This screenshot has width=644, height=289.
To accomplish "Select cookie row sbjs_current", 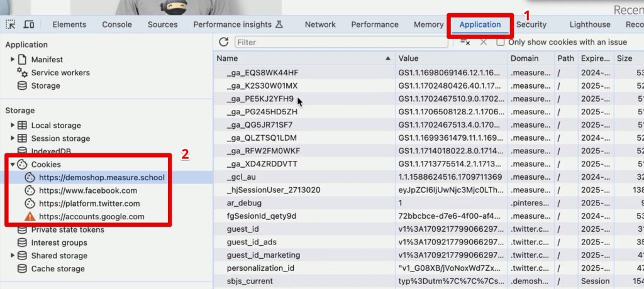I will pyautogui.click(x=428, y=281).
